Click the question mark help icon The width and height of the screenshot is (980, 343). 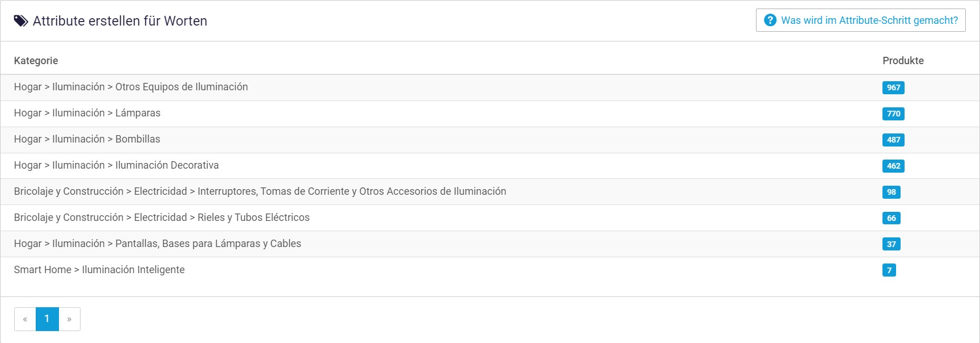(x=770, y=20)
